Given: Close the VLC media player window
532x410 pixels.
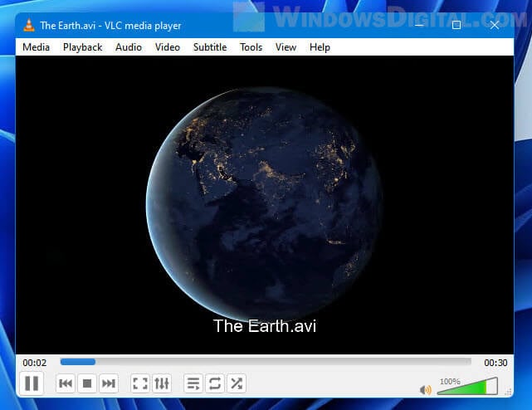Looking at the screenshot, I should pyautogui.click(x=495, y=25).
